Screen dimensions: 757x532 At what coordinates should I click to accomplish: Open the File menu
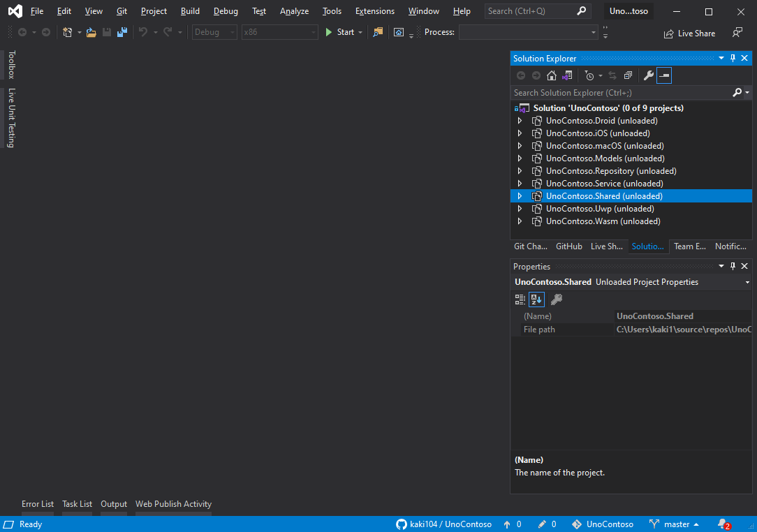(37, 11)
